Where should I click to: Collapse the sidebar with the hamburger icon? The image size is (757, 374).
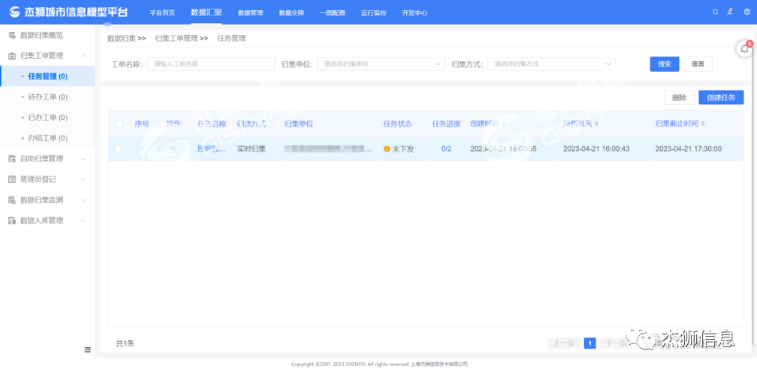[87, 349]
